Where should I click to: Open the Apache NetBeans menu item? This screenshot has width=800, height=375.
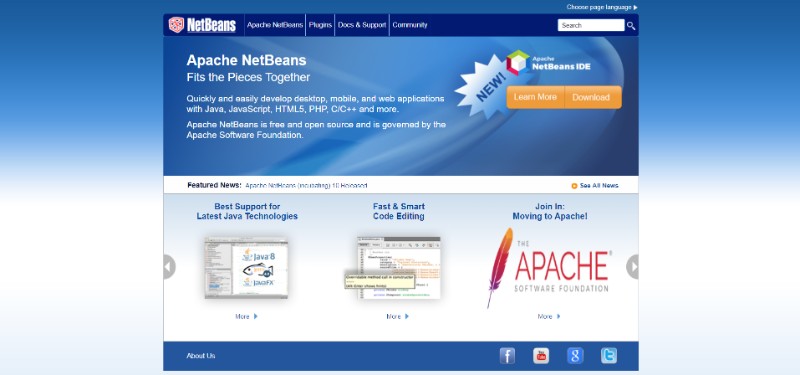click(275, 24)
